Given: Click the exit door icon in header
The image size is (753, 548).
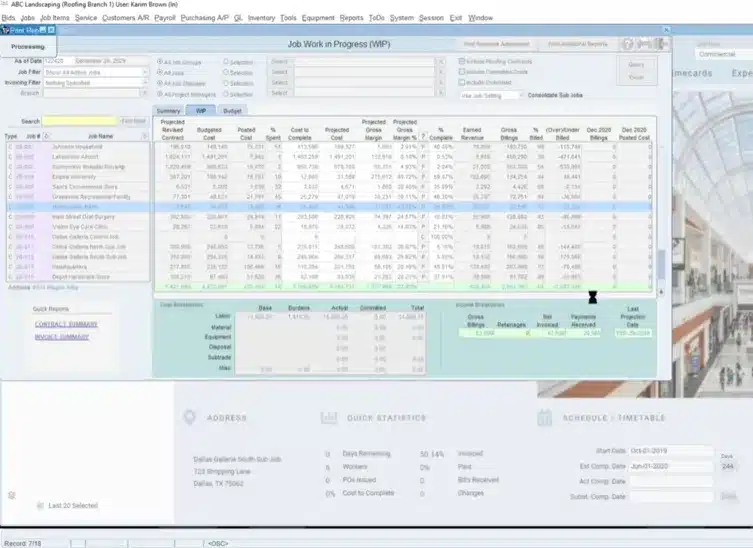Looking at the screenshot, I should point(661,45).
